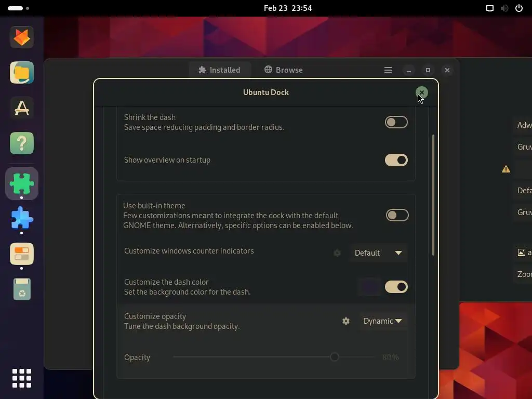Image resolution: width=532 pixels, height=399 pixels.
Task: Open the App Center dock icon
Action: (x=22, y=108)
